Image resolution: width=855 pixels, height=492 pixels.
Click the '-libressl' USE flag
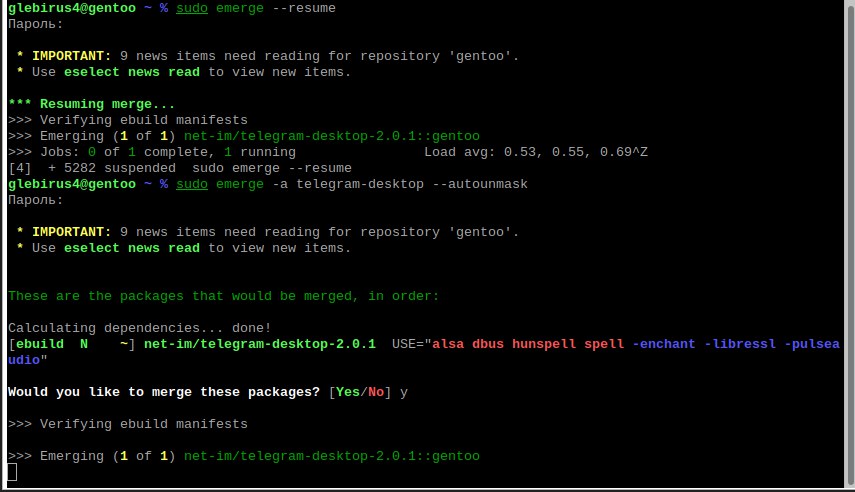[740, 344]
